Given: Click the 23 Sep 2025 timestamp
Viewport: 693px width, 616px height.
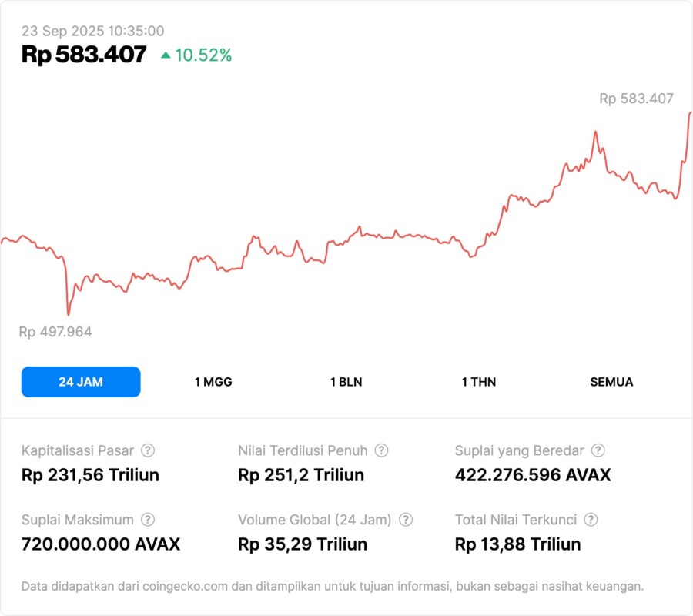Looking at the screenshot, I should 92,31.
